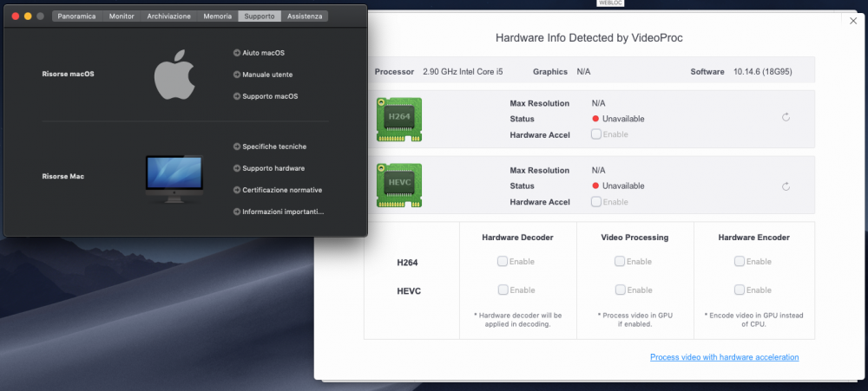Click the Apple logo in Risorse macOS
868x391 pixels.
click(x=174, y=75)
